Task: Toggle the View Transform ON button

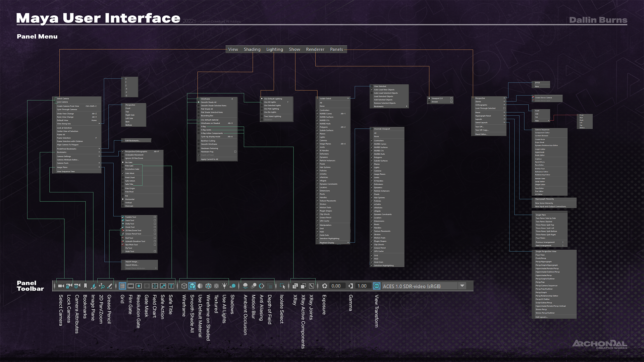Action: [376, 286]
